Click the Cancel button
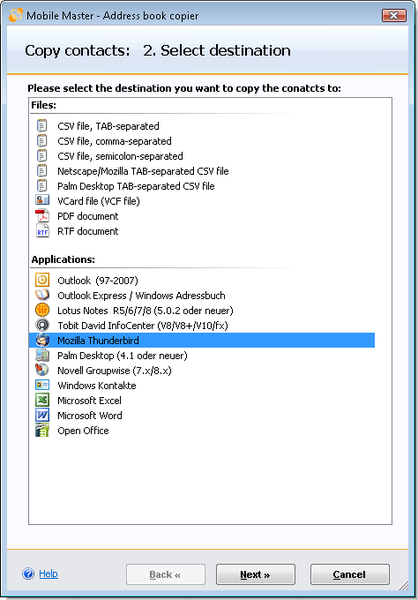 tap(349, 574)
